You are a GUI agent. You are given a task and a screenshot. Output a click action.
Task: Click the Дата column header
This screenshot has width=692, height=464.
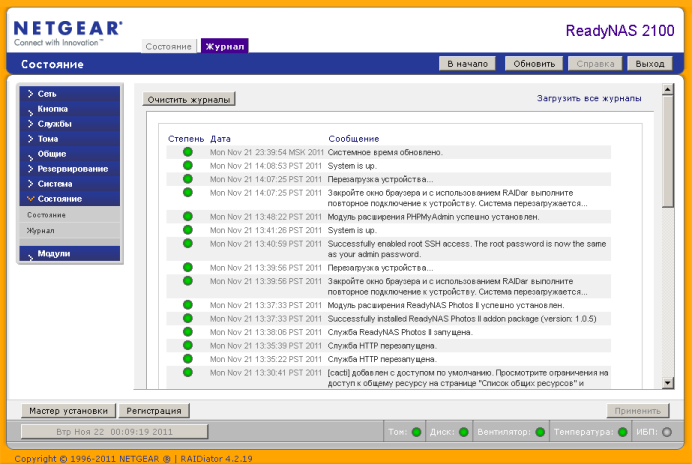(220, 139)
